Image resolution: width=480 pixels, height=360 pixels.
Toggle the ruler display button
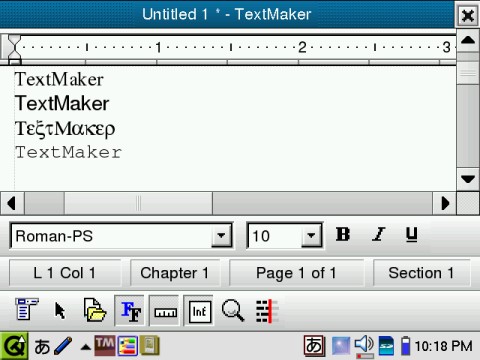[x=165, y=311]
